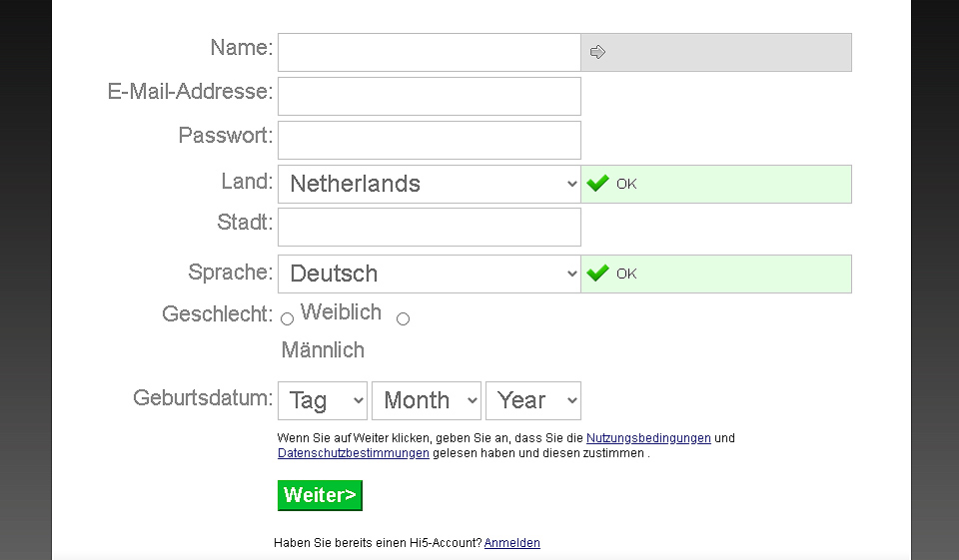959x560 pixels.
Task: Select the Weiblich radio button
Action: [x=287, y=319]
